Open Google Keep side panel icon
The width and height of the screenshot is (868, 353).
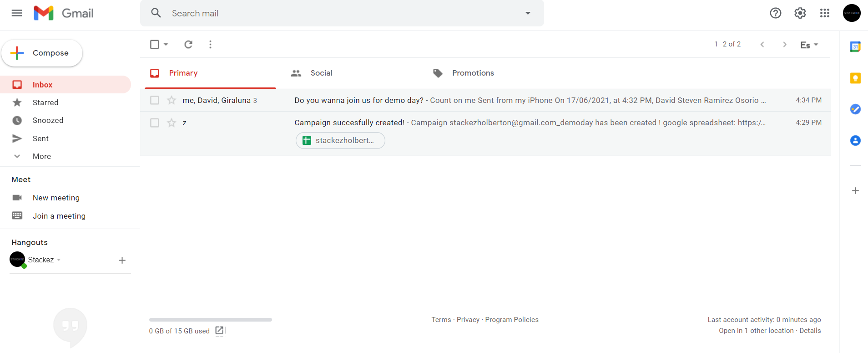855,78
